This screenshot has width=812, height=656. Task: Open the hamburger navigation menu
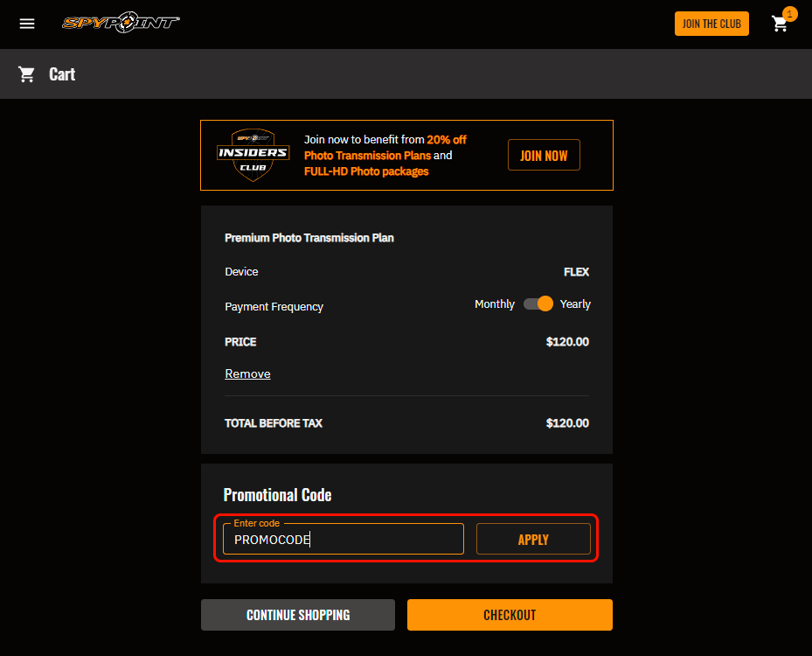(x=27, y=24)
